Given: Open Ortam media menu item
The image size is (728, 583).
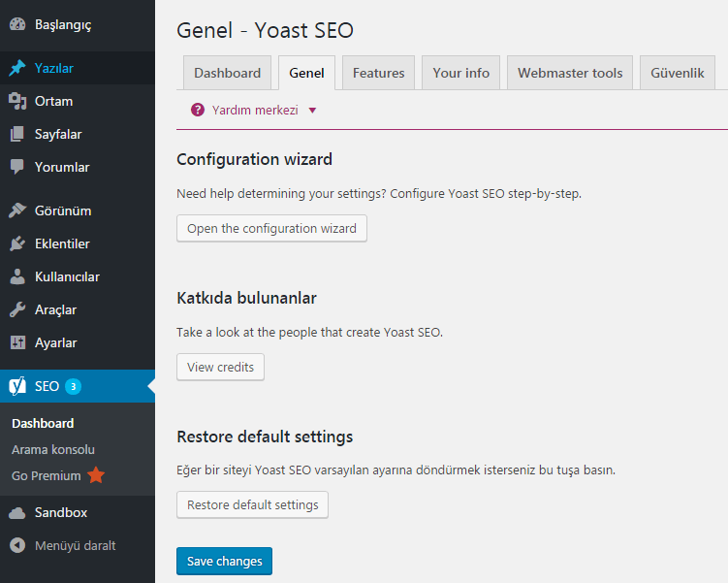Looking at the screenshot, I should (x=78, y=101).
